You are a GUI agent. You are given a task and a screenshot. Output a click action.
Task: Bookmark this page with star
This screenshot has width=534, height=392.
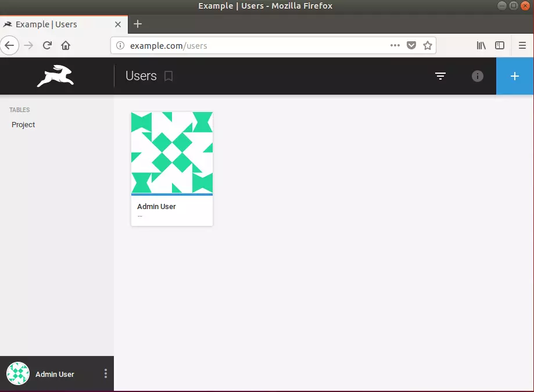pos(428,45)
